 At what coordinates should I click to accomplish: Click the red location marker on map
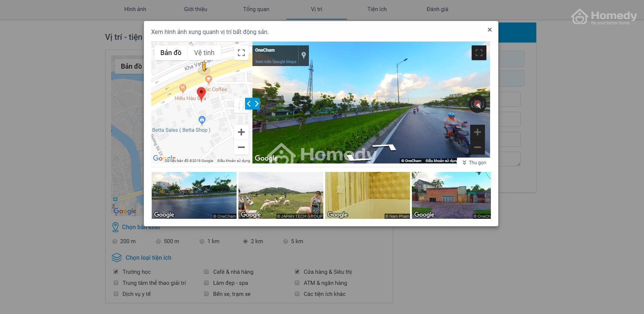tap(201, 94)
